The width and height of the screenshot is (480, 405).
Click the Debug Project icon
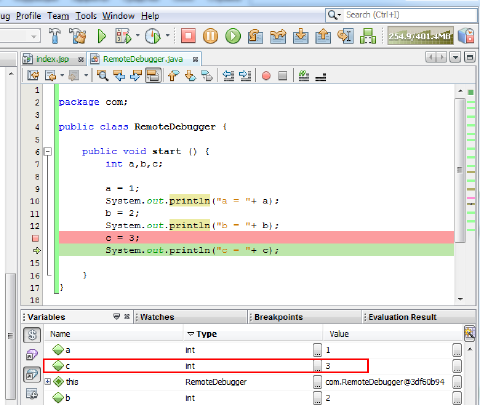(x=123, y=36)
